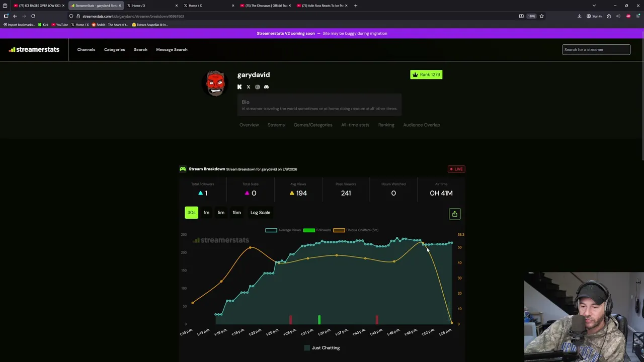Image resolution: width=644 pixels, height=362 pixels.
Task: Switch to the Ranking tab
Action: coord(386,125)
